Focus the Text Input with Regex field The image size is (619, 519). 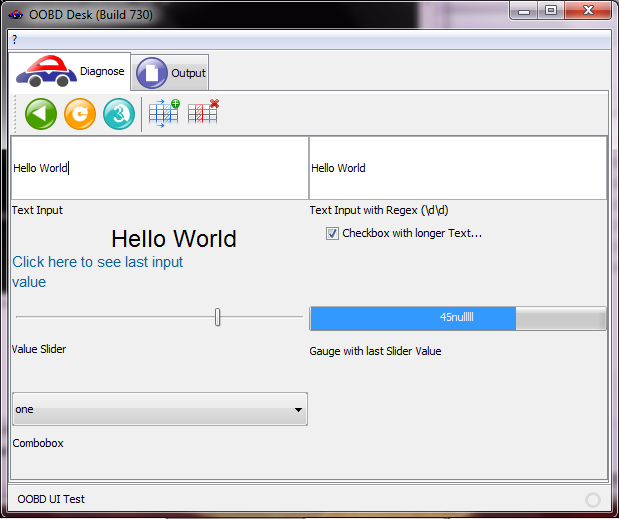457,168
